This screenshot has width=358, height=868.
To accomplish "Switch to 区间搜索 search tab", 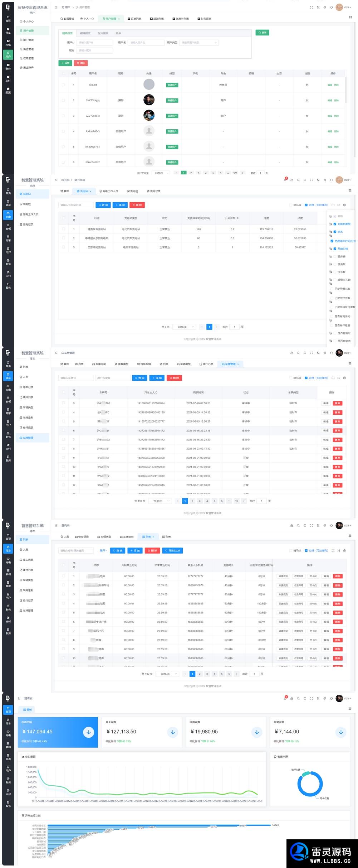I will pos(103,33).
